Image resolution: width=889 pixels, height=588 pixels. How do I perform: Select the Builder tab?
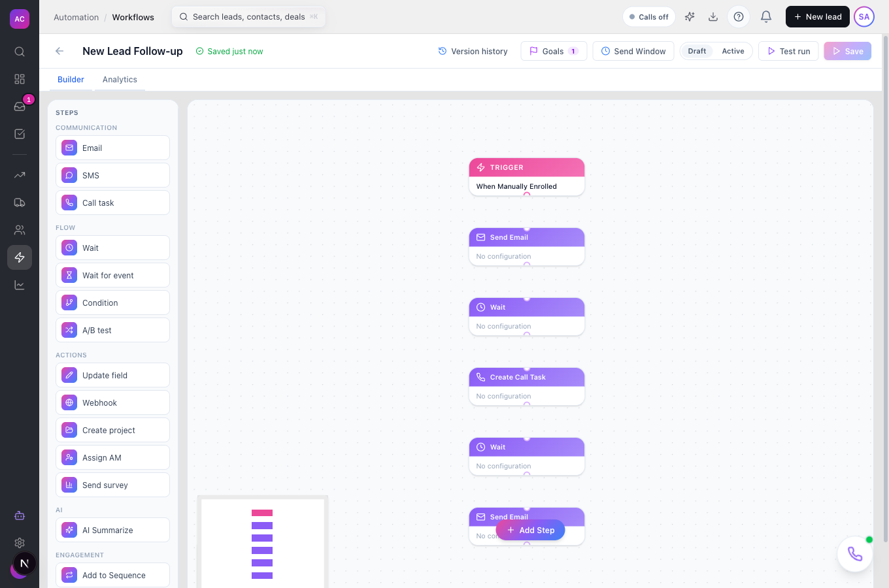pyautogui.click(x=71, y=80)
